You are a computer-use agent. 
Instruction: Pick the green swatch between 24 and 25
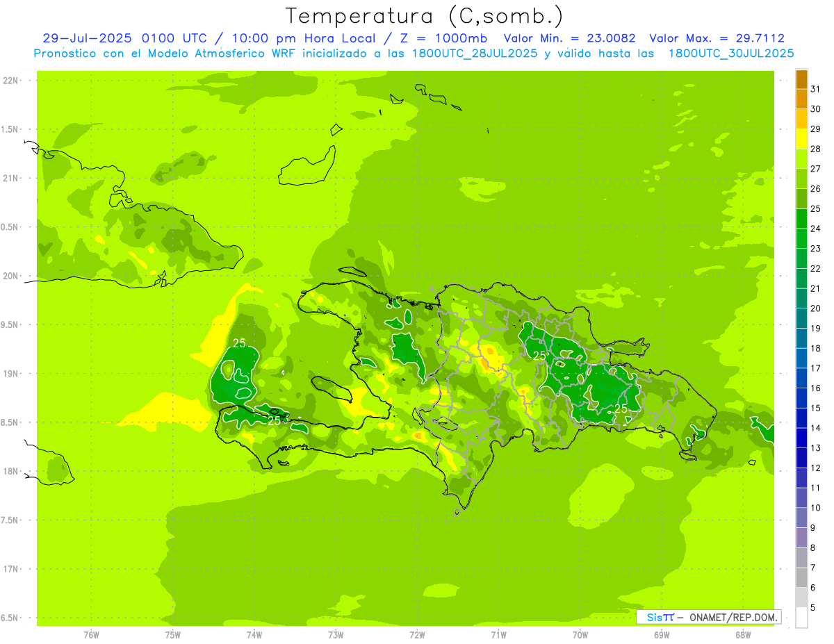(x=801, y=218)
